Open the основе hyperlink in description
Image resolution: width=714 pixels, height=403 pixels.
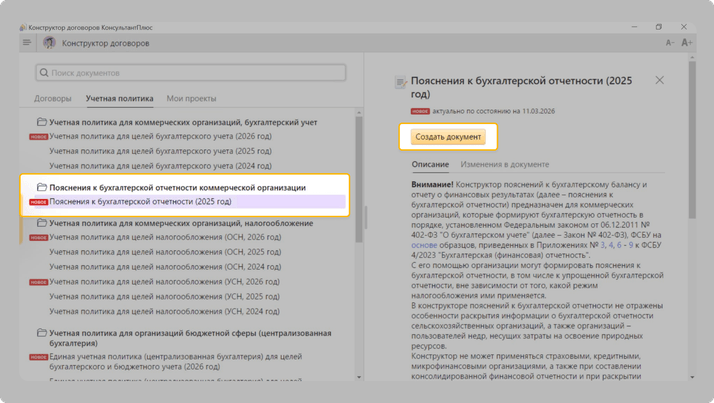[424, 245]
